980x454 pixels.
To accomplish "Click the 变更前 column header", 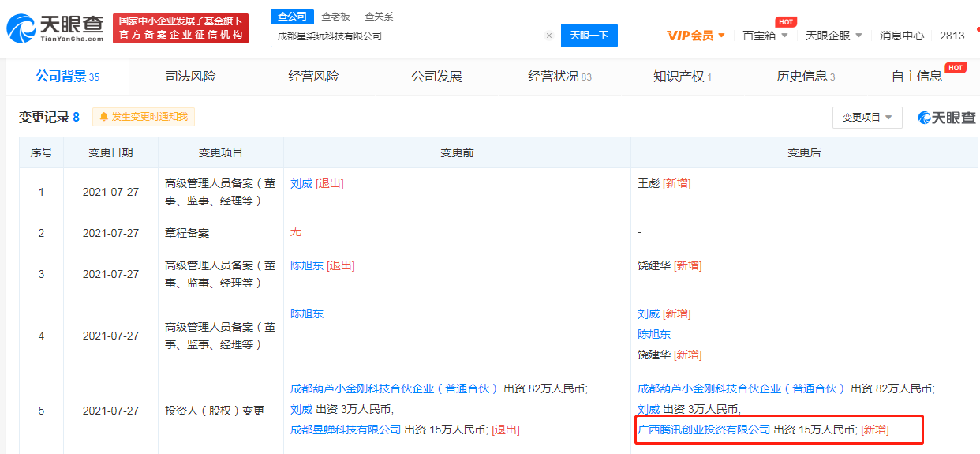I will (457, 152).
